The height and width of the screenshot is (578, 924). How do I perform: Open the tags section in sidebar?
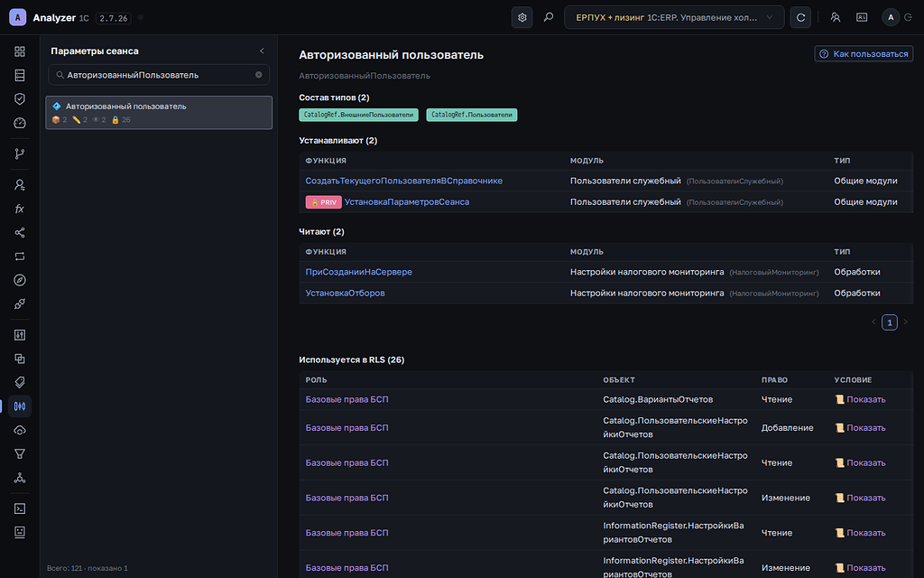[20, 382]
